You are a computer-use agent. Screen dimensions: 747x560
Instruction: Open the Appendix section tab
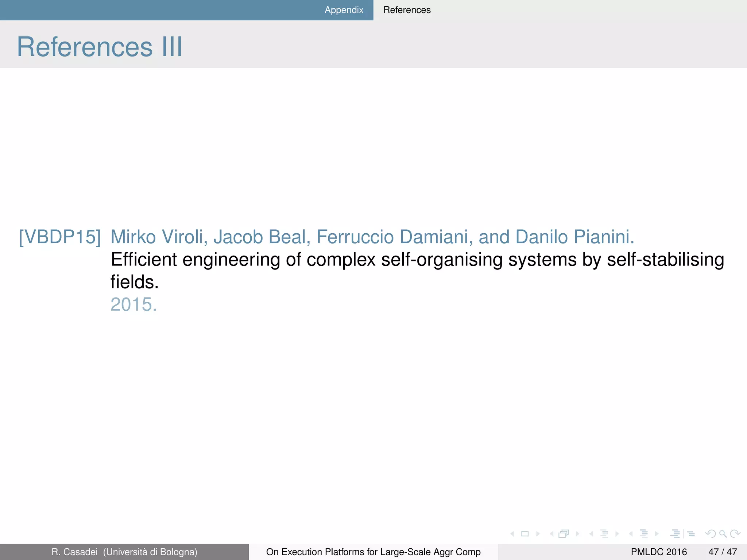[344, 10]
